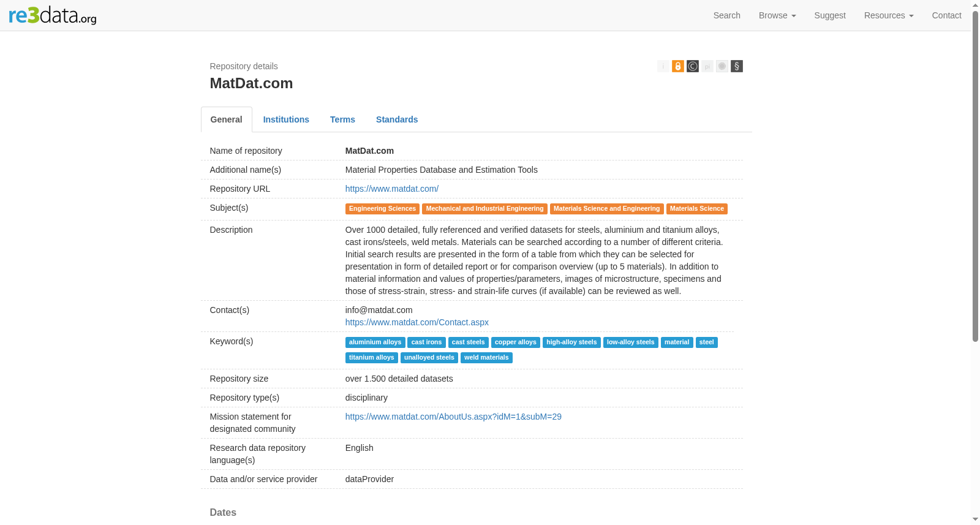The width and height of the screenshot is (980, 525).
Task: Click the MatDat.com page heading
Action: (251, 83)
